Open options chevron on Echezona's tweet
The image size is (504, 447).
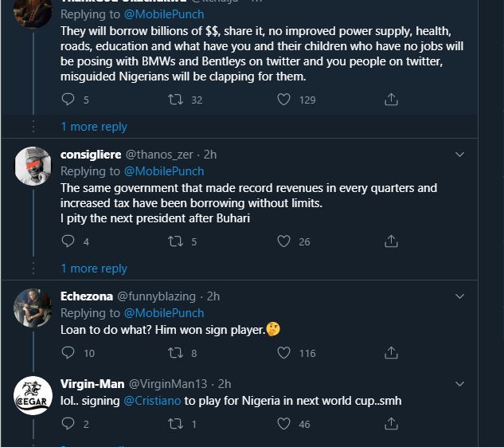459,296
